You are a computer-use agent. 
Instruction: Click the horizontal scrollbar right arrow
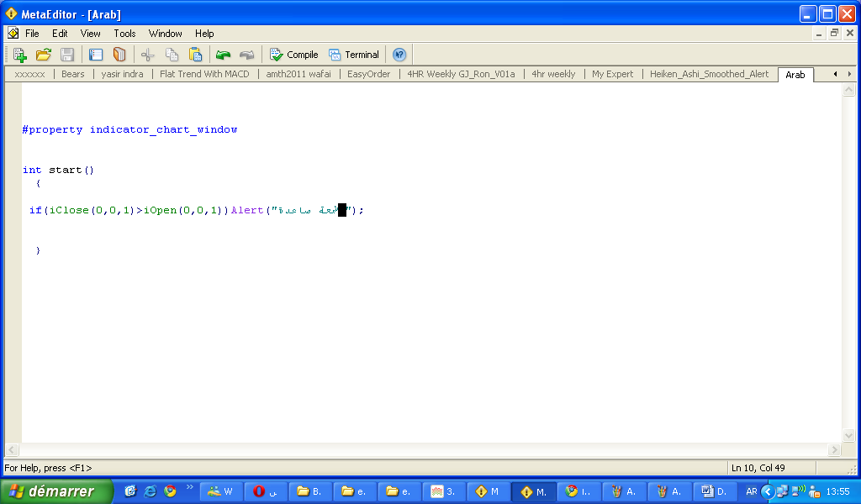point(834,449)
